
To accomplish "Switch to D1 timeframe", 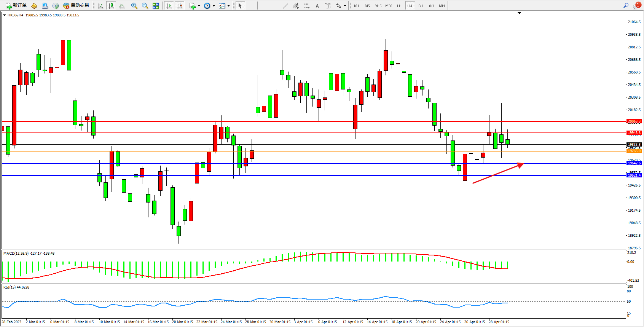I will coord(421,6).
